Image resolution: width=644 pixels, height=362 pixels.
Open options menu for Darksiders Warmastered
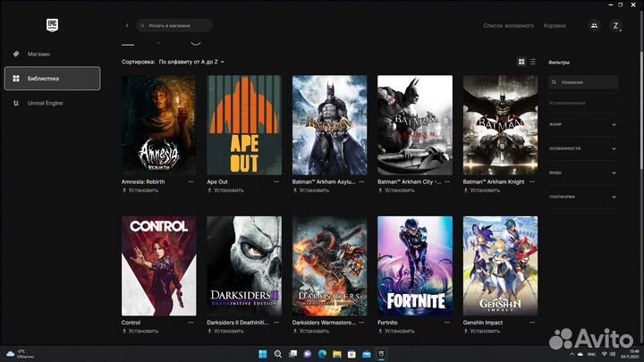pos(361,323)
